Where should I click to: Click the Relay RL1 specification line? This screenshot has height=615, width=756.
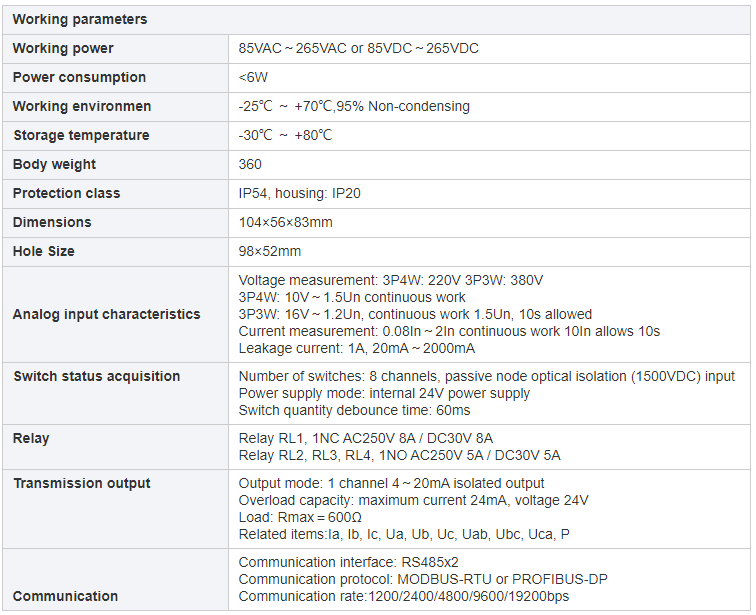pos(366,439)
